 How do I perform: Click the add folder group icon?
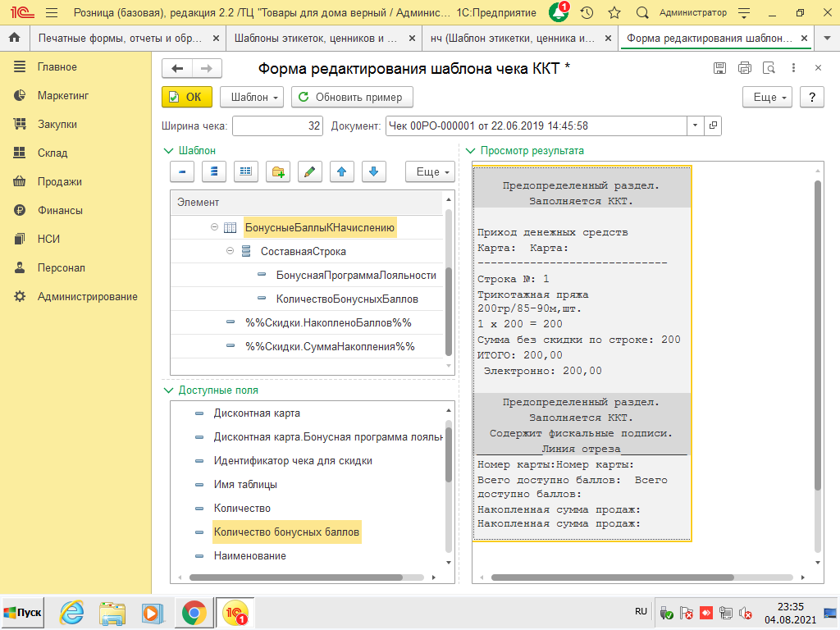tap(277, 171)
